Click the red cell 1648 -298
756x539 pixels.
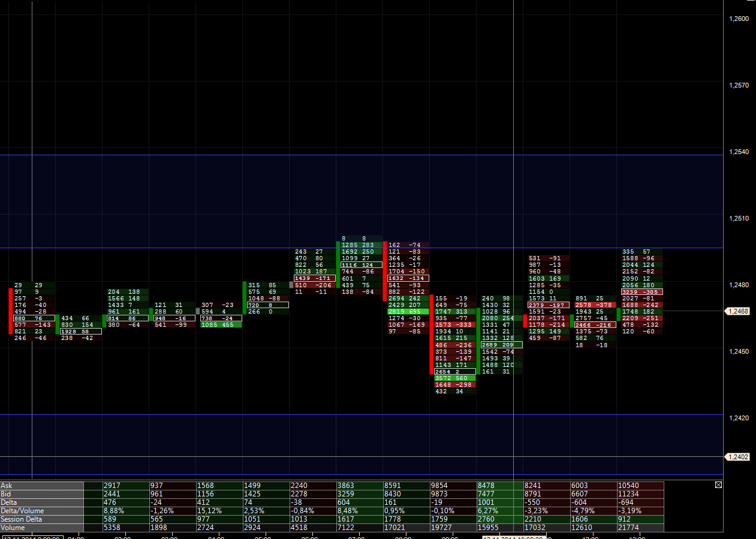[455, 385]
